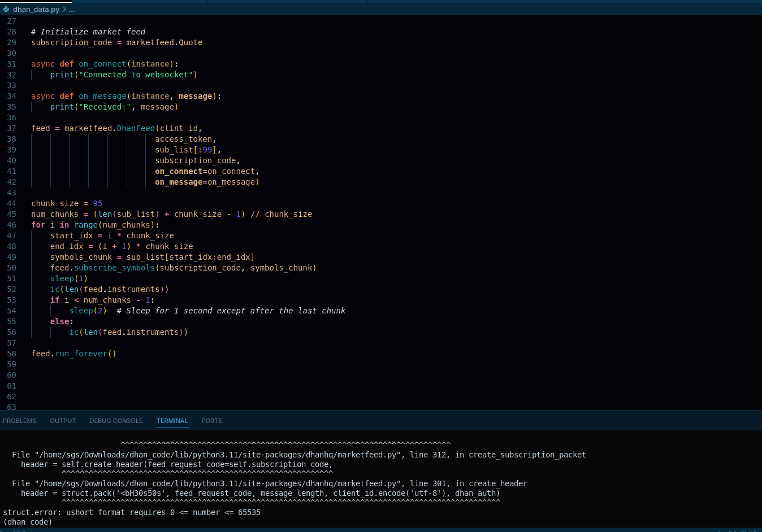The image size is (762, 532).
Task: Open the PORTS panel
Action: coord(211,421)
